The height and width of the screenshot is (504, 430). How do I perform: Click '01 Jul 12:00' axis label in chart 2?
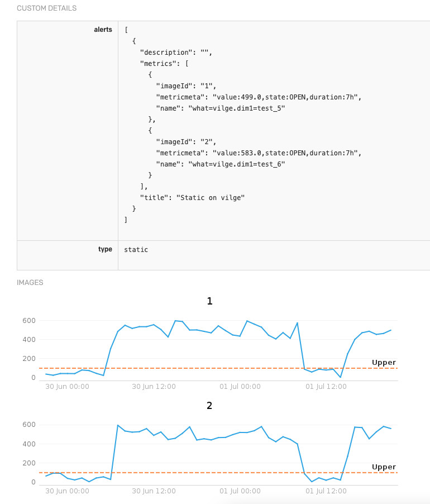[x=326, y=491]
